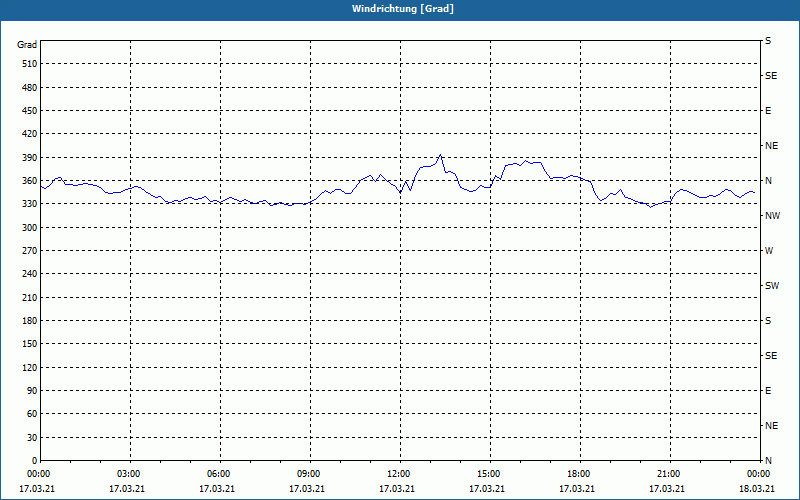Click the 300 degree axis label
The height and width of the screenshot is (500, 800).
(x=30, y=228)
